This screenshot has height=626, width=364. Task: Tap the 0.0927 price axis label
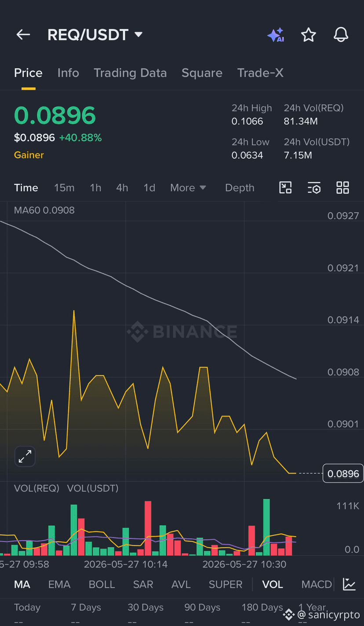point(343,216)
